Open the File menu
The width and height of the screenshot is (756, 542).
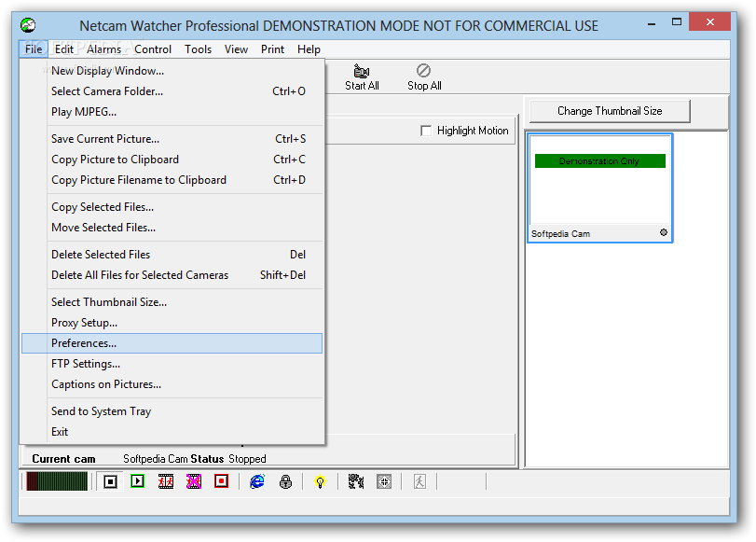pyautogui.click(x=34, y=49)
